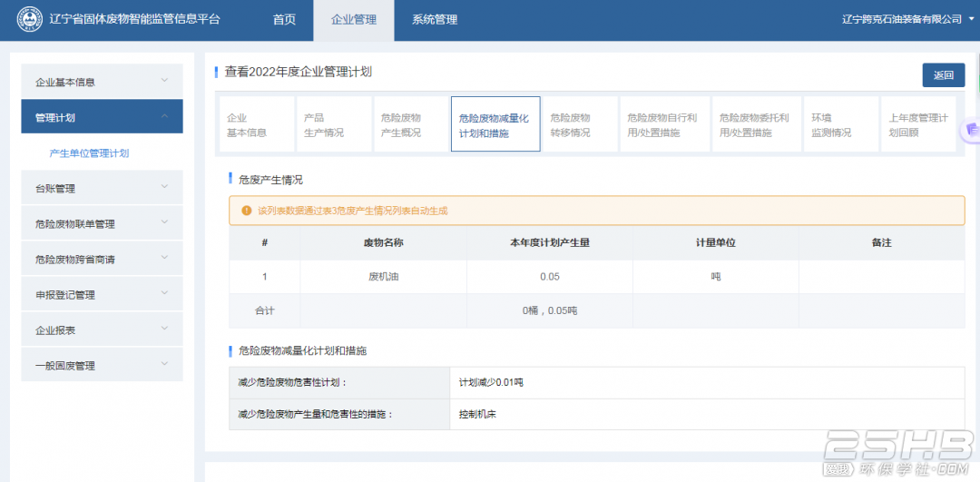Click the 返回 button
The width and height of the screenshot is (980, 482).
pyautogui.click(x=944, y=75)
